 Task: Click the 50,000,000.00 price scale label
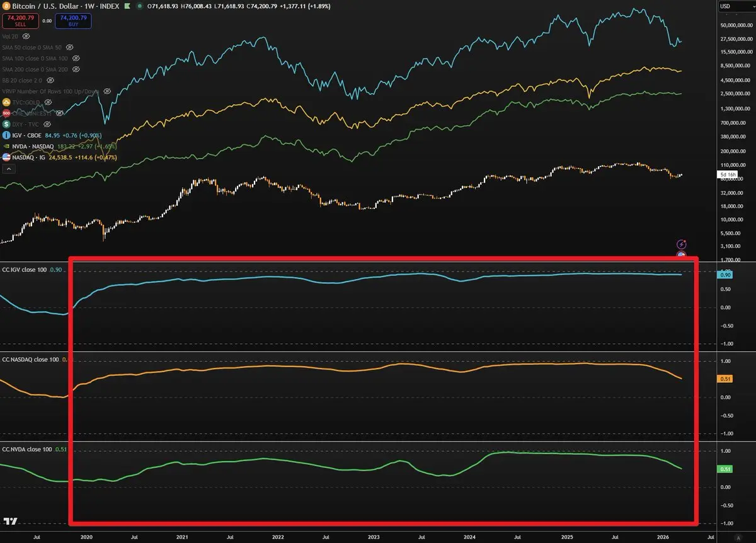coord(736,25)
